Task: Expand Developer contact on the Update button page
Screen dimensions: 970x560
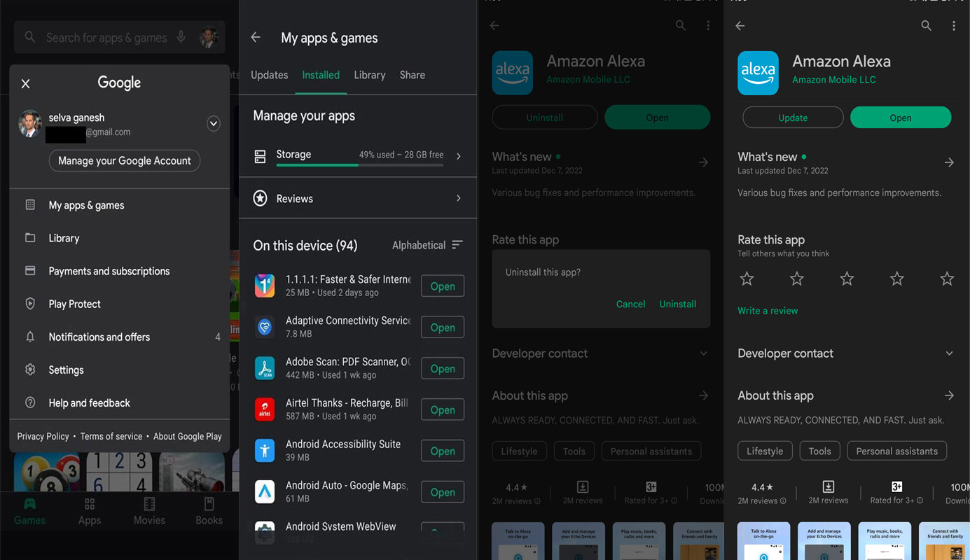Action: (949, 353)
